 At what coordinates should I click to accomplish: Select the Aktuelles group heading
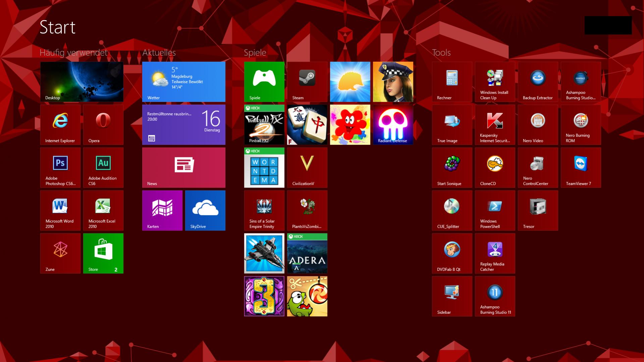[159, 53]
